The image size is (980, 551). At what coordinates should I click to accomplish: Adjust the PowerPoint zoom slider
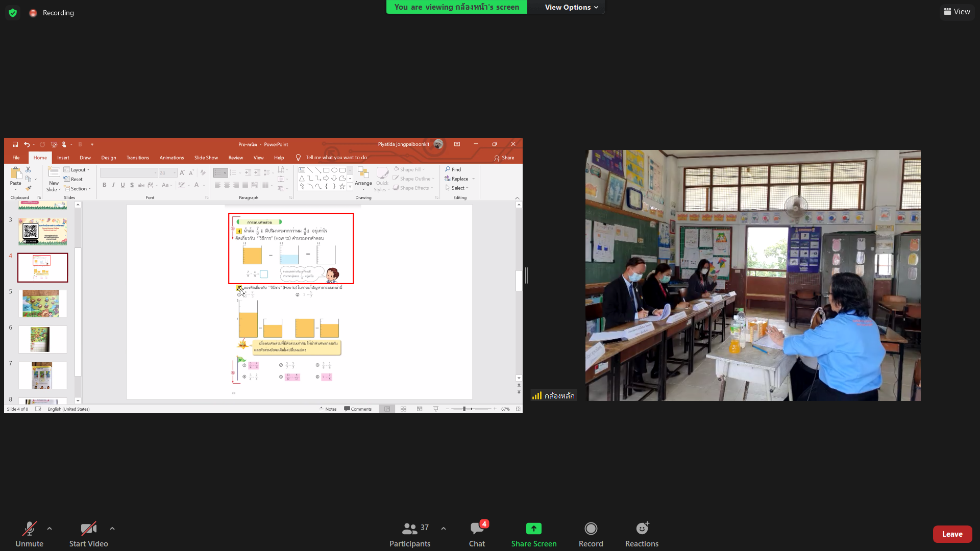point(464,409)
